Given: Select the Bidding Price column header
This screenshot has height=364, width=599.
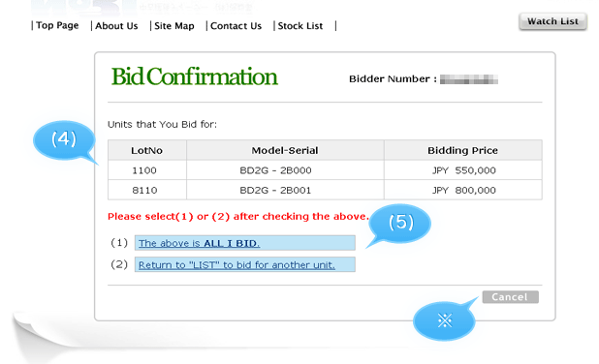Looking at the screenshot, I should click(x=462, y=150).
